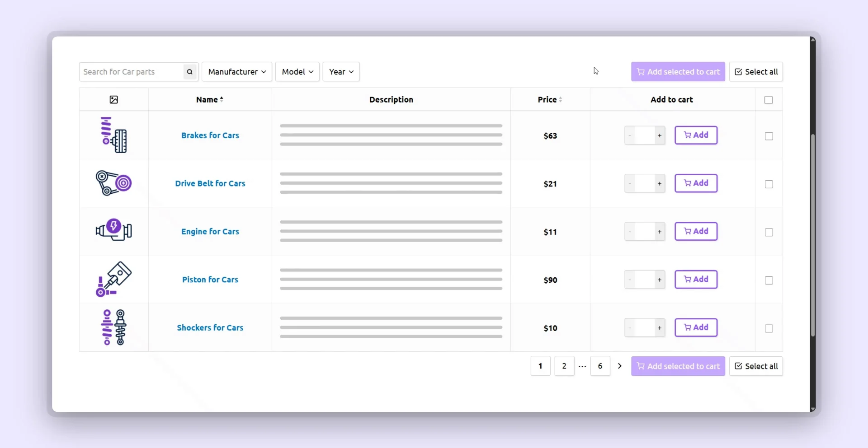Viewport: 868px width, 448px height.
Task: Sort by Price column arrow
Action: point(561,99)
